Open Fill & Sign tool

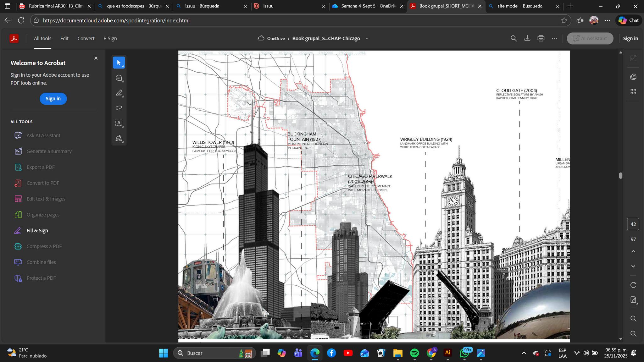tap(37, 230)
